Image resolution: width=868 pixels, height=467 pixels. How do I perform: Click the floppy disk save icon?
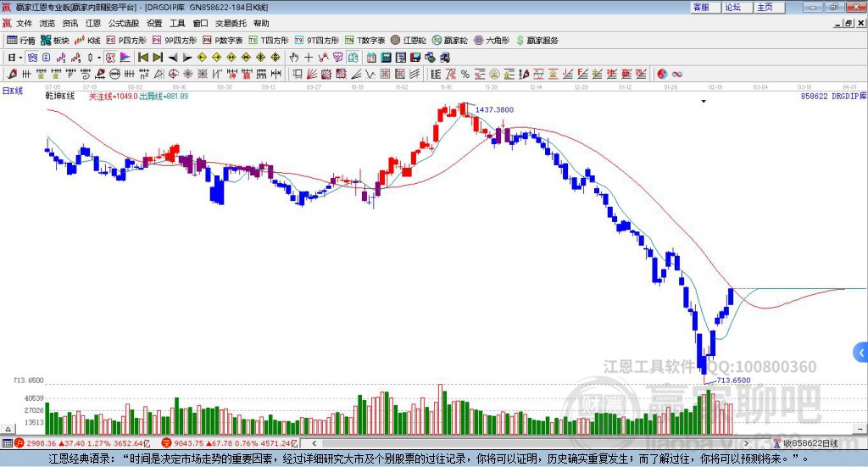415,58
